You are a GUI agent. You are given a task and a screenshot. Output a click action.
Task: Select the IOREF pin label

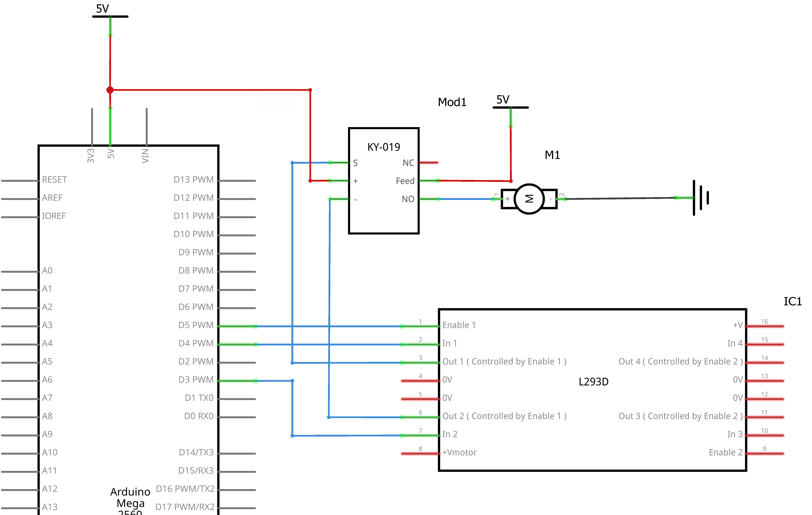click(x=54, y=216)
